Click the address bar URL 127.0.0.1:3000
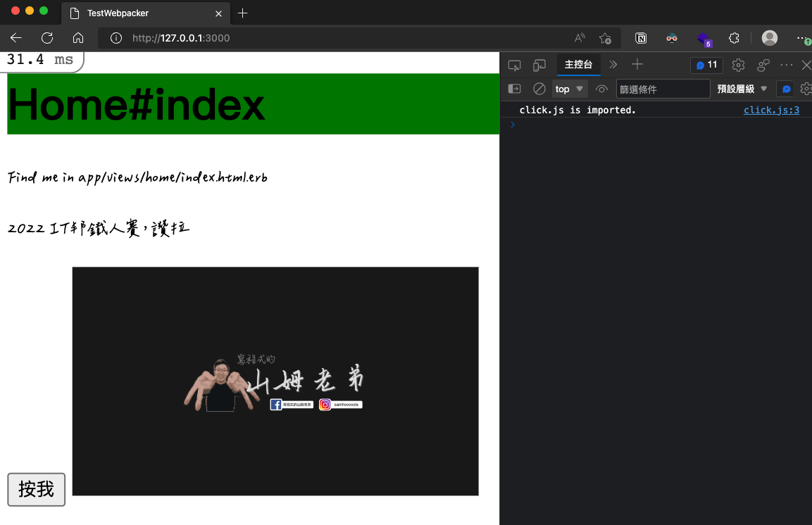This screenshot has height=525, width=812. [181, 38]
